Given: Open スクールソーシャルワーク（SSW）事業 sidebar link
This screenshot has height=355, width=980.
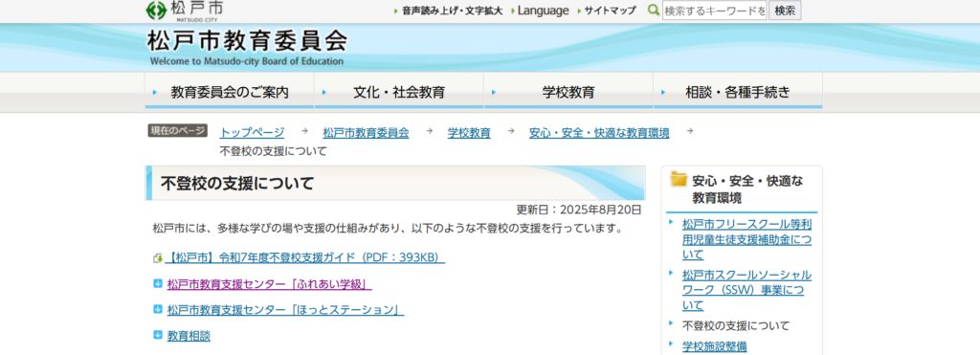Looking at the screenshot, I should coord(746,290).
